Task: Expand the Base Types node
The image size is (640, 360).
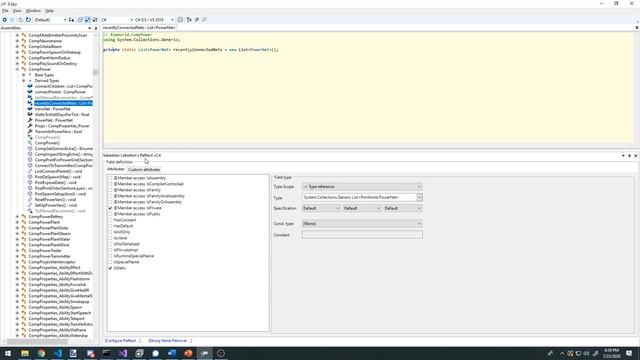Action: (x=24, y=75)
